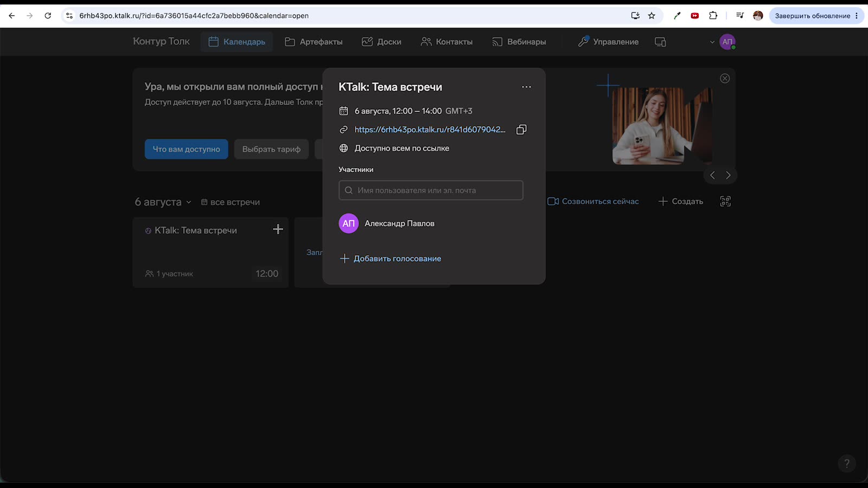868x488 pixels.
Task: Open the meeting link https://6rhb43po.ktalk.ru/r841d6079042...
Action: click(430, 130)
